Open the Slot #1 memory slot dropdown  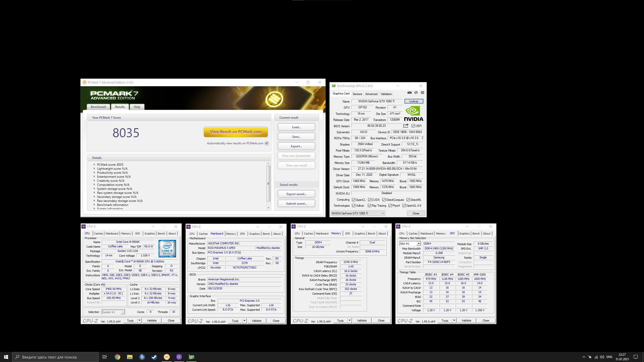click(410, 243)
